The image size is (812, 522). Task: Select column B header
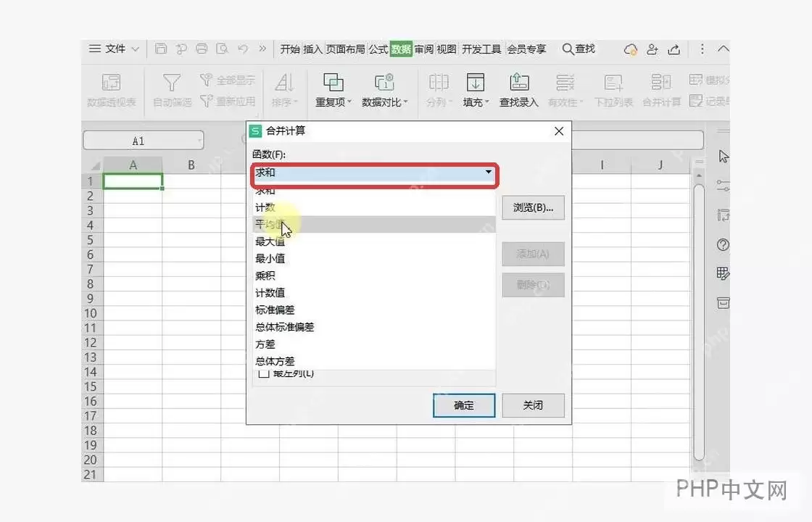point(191,165)
